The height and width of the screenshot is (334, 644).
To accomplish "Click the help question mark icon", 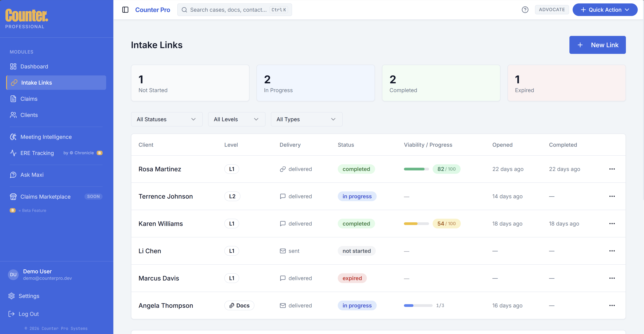I will pos(525,10).
